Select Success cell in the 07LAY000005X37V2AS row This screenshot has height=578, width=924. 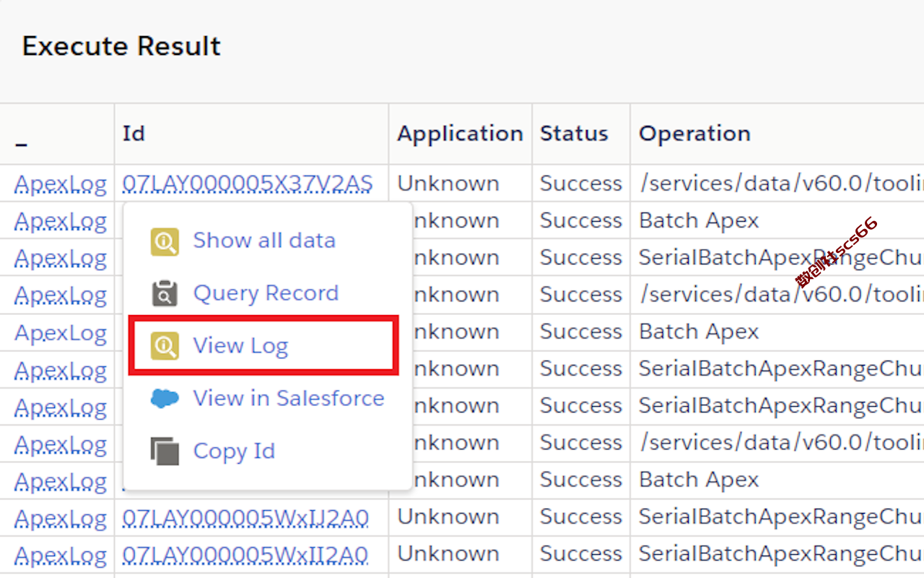pos(581,184)
